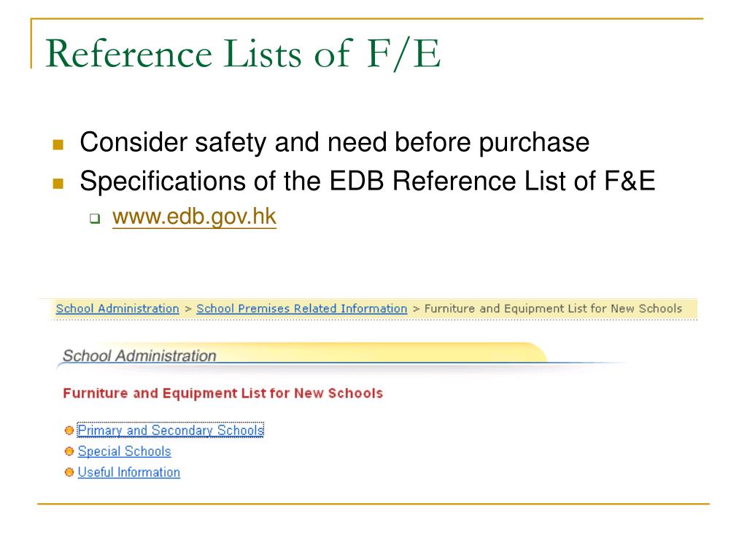Click square bullet before Specifications line

(x=58, y=183)
